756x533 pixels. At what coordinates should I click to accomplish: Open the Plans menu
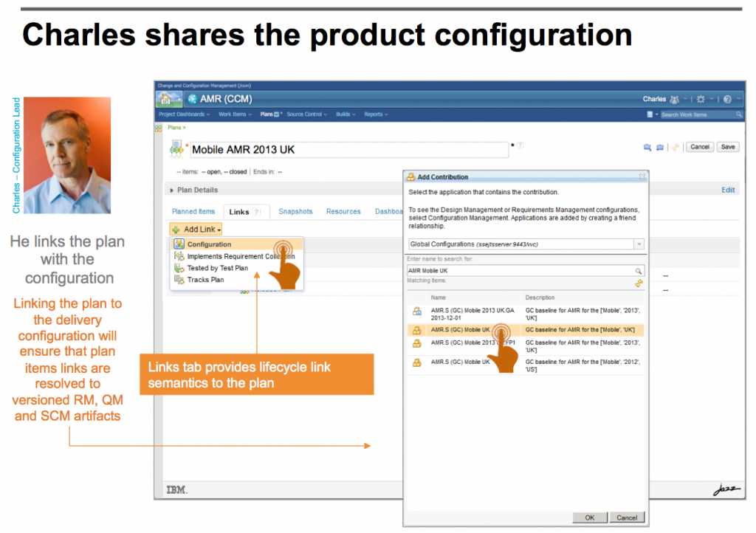269,114
